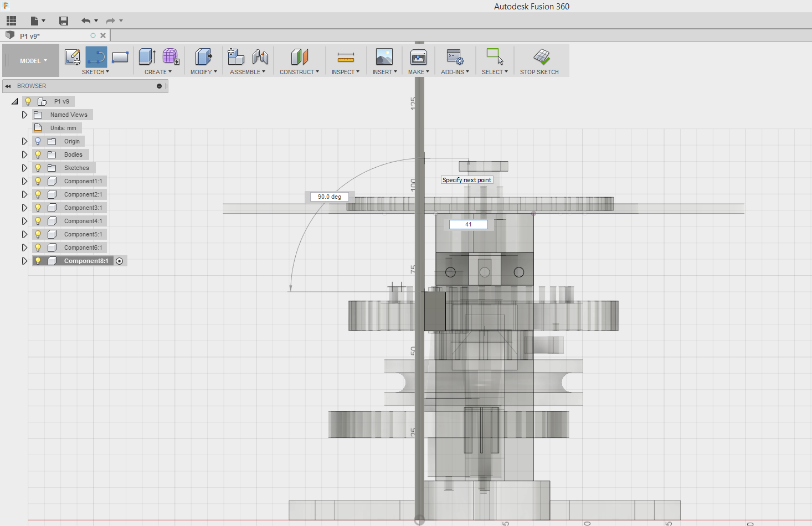
Task: Open the ASSEMBLE menu
Action: [248, 72]
